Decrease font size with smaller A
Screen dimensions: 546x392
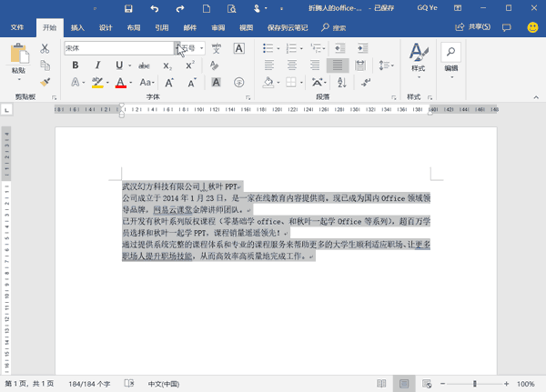(192, 83)
